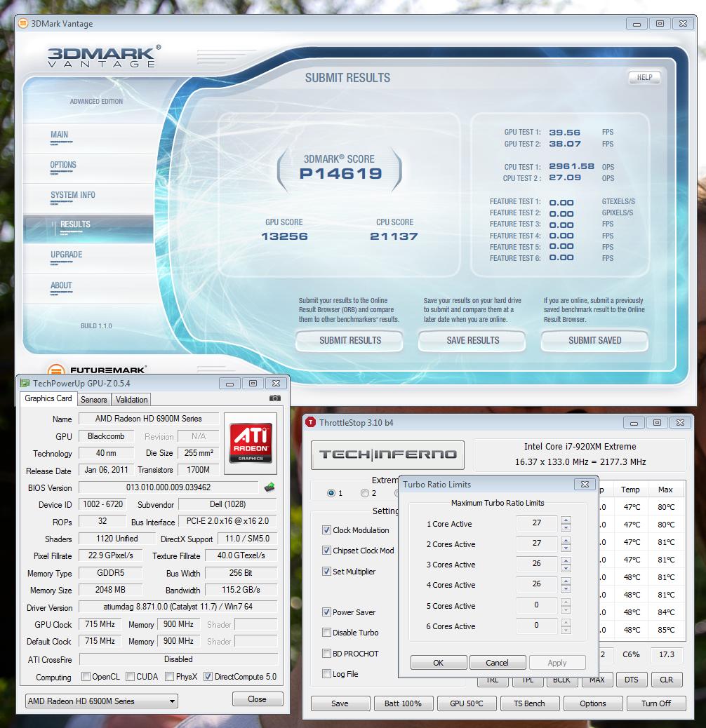Open ThrottleStop Options
This screenshot has width=706, height=728.
(593, 703)
